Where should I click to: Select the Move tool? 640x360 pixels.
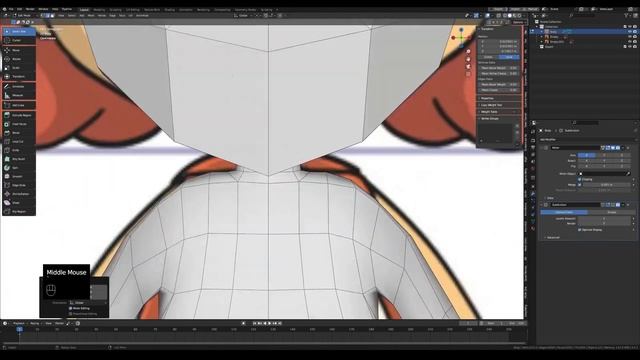19,50
